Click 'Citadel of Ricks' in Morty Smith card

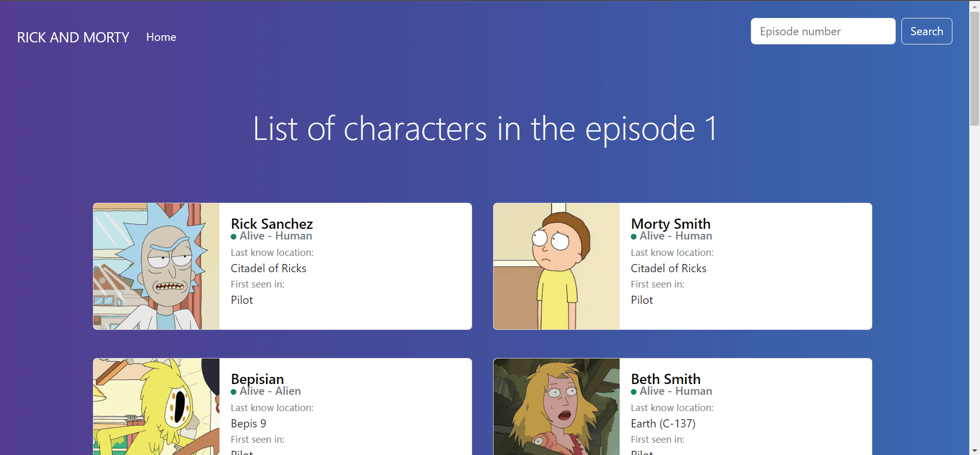pos(669,268)
